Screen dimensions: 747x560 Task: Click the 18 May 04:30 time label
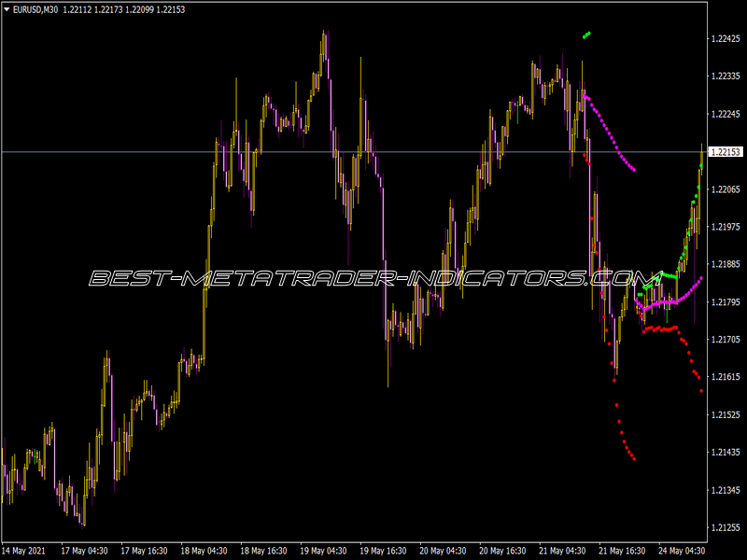pos(204,551)
